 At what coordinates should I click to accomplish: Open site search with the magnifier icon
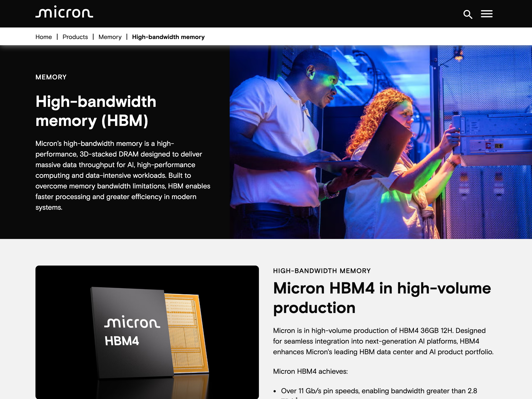467,14
